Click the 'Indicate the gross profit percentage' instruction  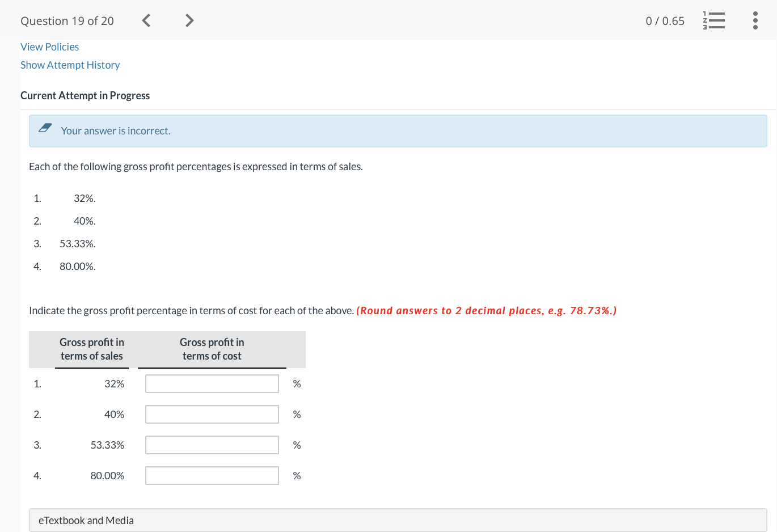(191, 311)
